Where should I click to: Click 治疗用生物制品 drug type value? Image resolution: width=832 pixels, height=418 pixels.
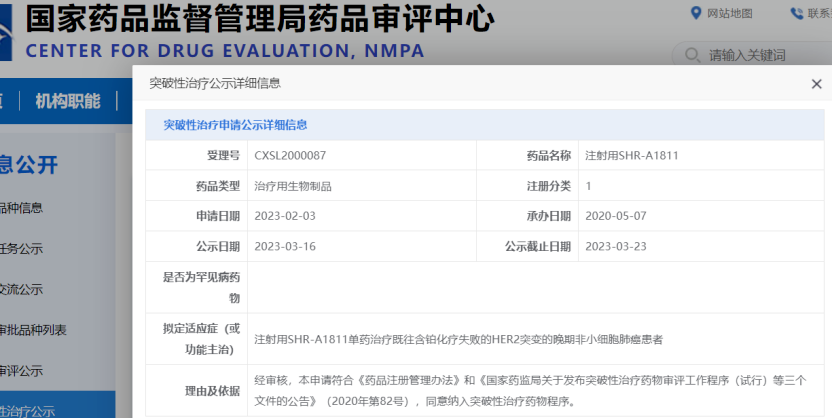293,186
